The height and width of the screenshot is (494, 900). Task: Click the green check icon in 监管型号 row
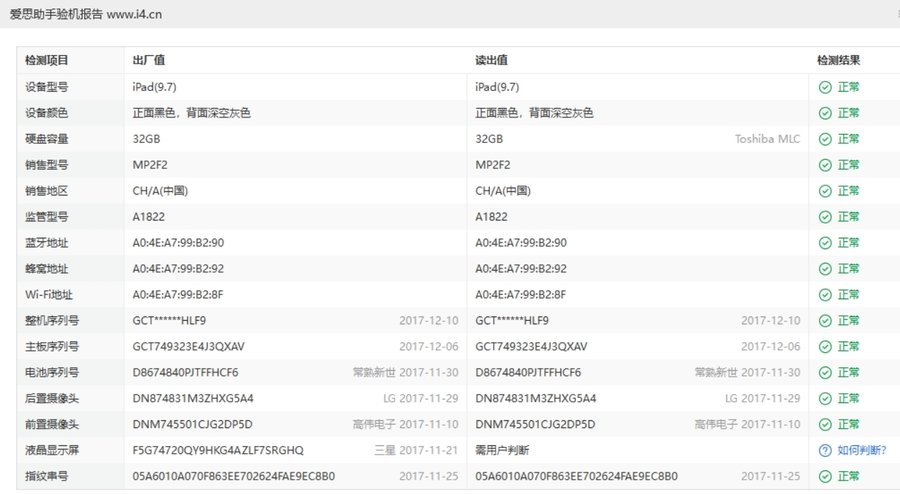coord(825,217)
